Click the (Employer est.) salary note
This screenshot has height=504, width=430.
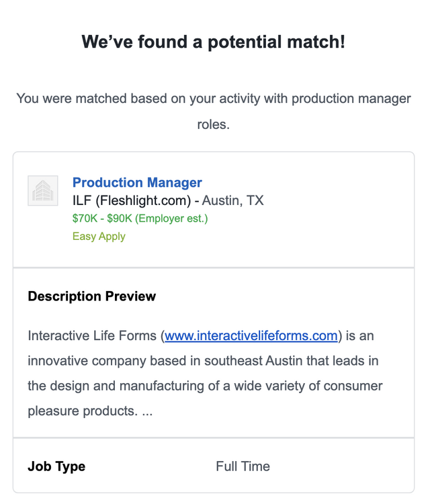coord(175,218)
